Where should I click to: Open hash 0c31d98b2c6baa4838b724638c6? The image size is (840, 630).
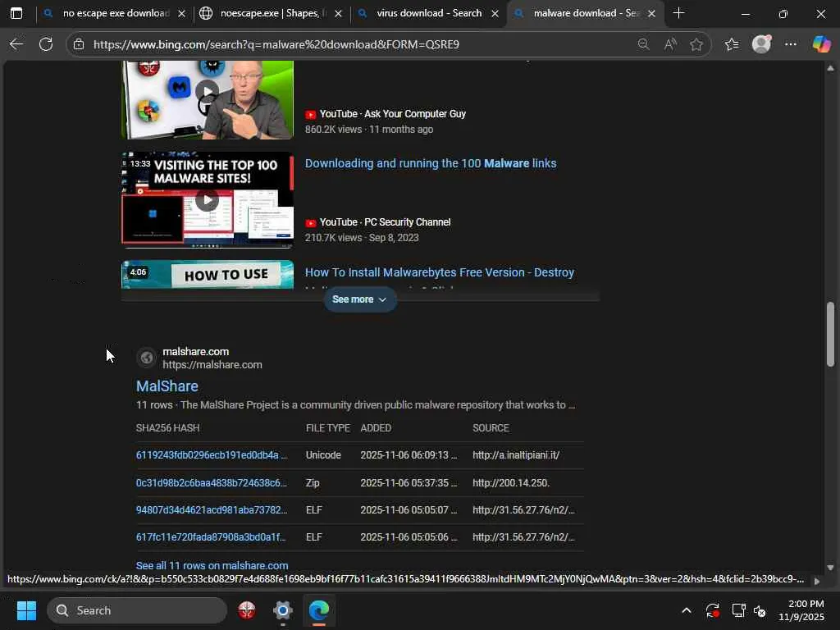(x=211, y=483)
